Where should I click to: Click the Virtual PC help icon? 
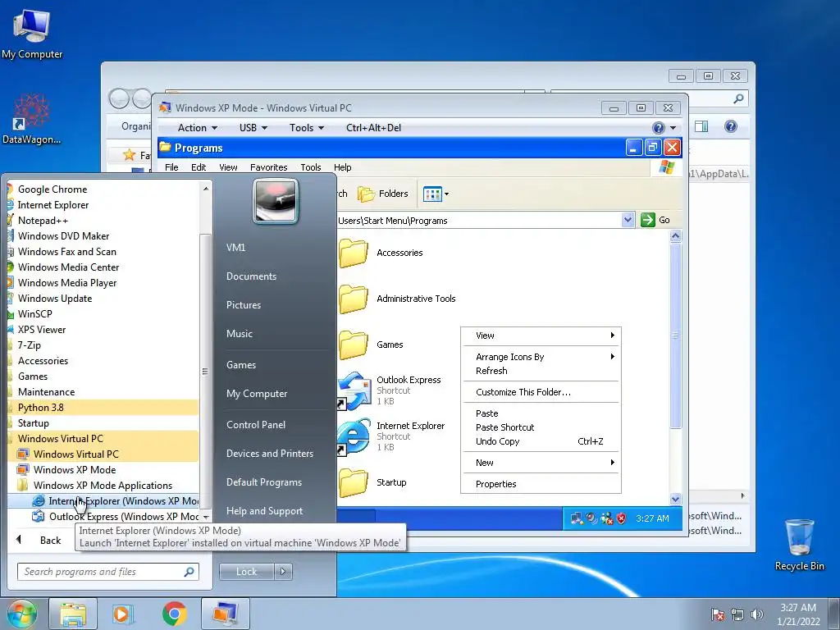click(659, 127)
